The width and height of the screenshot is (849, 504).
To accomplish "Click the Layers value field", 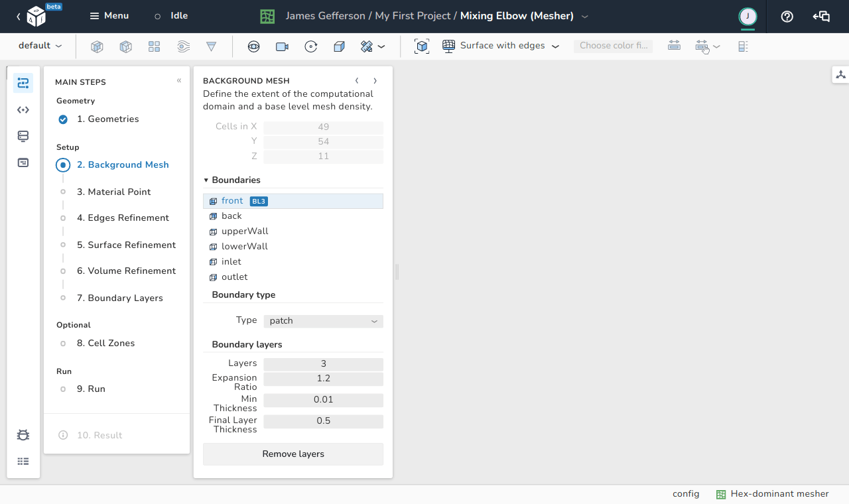I will coord(323,364).
